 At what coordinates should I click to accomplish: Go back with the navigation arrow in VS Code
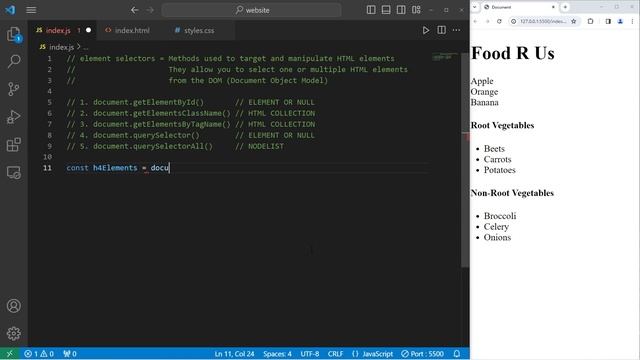coord(135,10)
